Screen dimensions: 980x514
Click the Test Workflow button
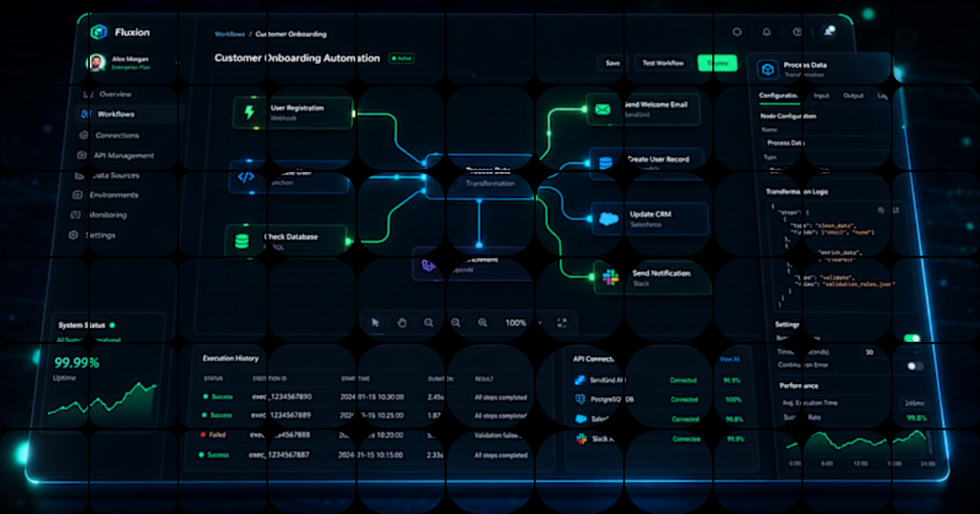coord(662,63)
